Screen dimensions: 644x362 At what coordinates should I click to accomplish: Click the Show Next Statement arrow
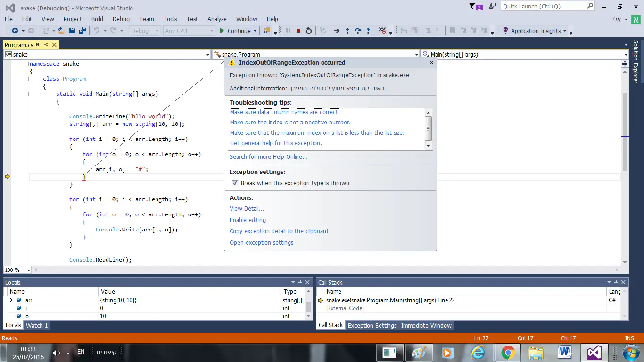(x=337, y=31)
